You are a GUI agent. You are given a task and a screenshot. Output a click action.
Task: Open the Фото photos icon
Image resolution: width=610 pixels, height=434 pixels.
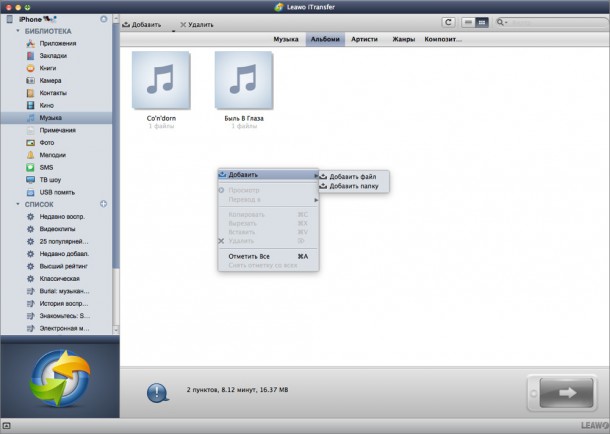[x=30, y=143]
